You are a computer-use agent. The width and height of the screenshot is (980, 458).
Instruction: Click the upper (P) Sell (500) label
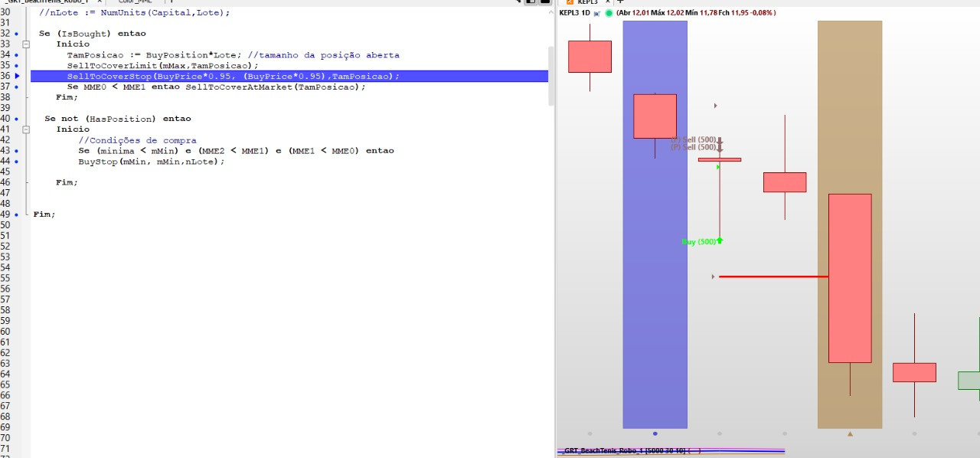pyautogui.click(x=694, y=140)
